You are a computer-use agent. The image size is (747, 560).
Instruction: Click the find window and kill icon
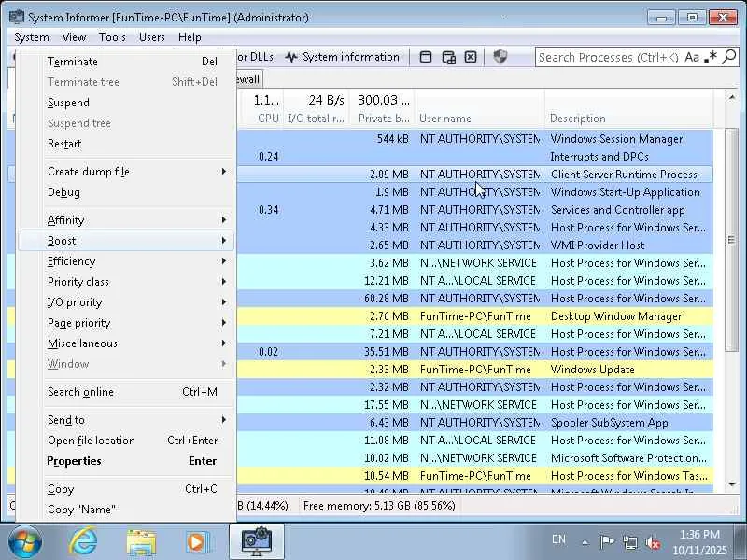(471, 57)
